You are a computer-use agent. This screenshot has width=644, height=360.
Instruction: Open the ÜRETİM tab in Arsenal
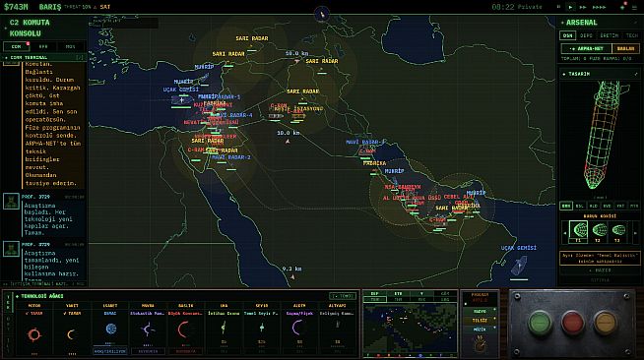coord(610,35)
